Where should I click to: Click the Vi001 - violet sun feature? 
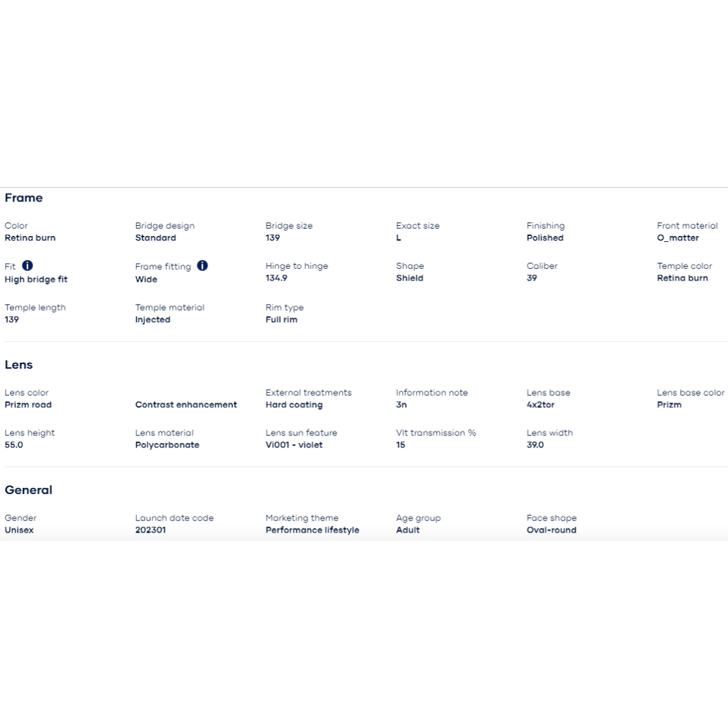pos(294,445)
